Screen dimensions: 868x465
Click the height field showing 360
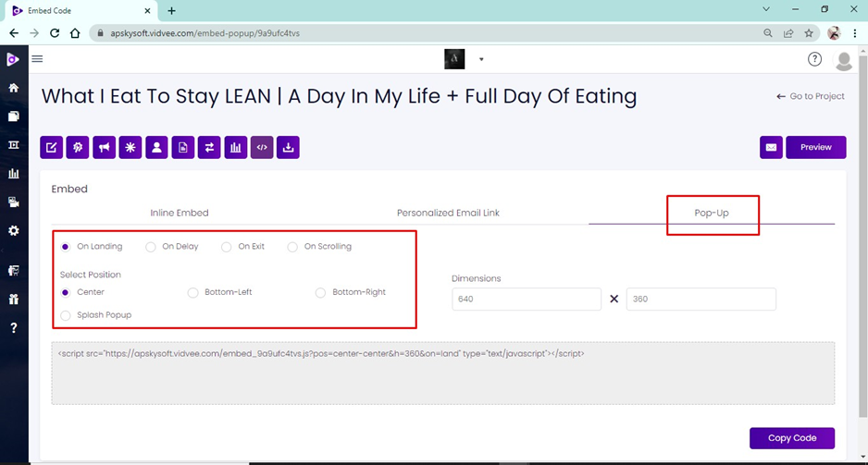[701, 300]
